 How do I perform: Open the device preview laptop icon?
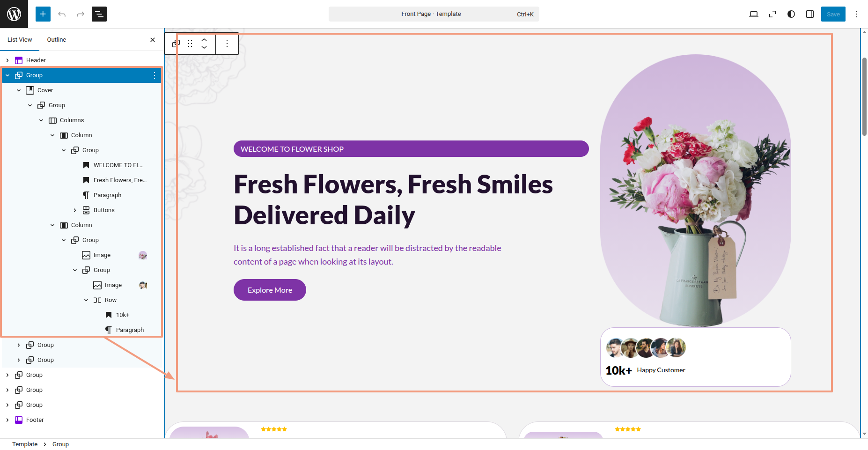pyautogui.click(x=754, y=14)
